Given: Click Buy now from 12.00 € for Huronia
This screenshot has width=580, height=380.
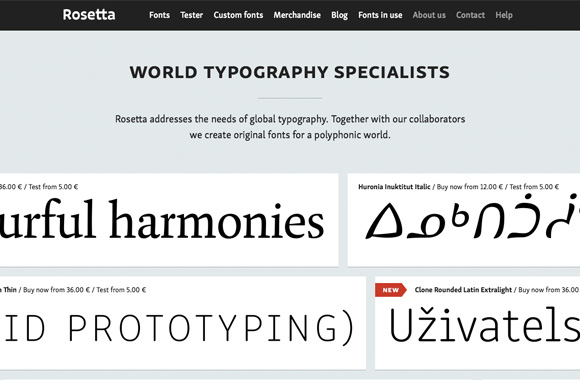Looking at the screenshot, I should [470, 187].
